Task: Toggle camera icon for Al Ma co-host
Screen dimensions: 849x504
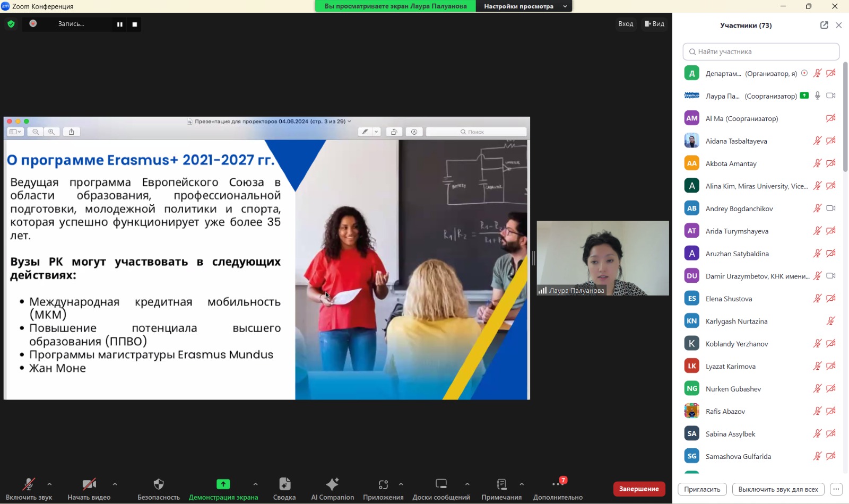Action: (x=831, y=118)
